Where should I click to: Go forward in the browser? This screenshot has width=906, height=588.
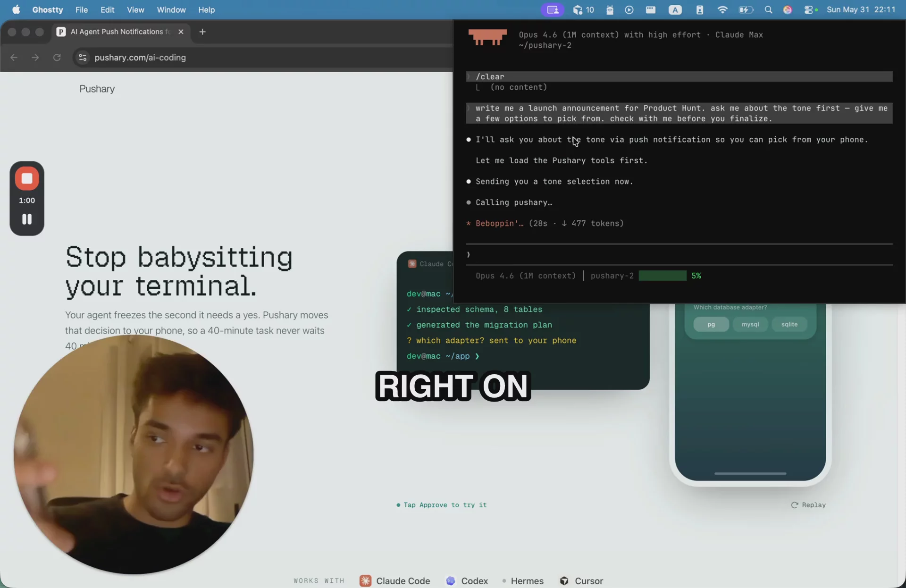point(35,58)
